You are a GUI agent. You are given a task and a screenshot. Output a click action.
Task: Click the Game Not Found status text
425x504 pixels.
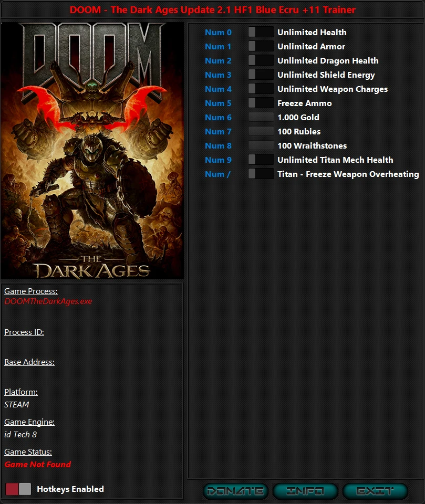[x=37, y=465]
